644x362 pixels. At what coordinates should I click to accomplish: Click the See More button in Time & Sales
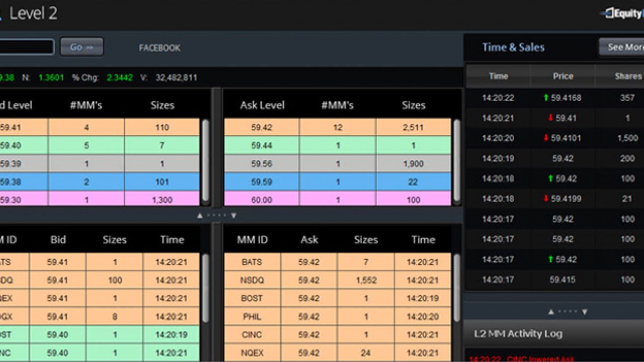click(x=622, y=47)
